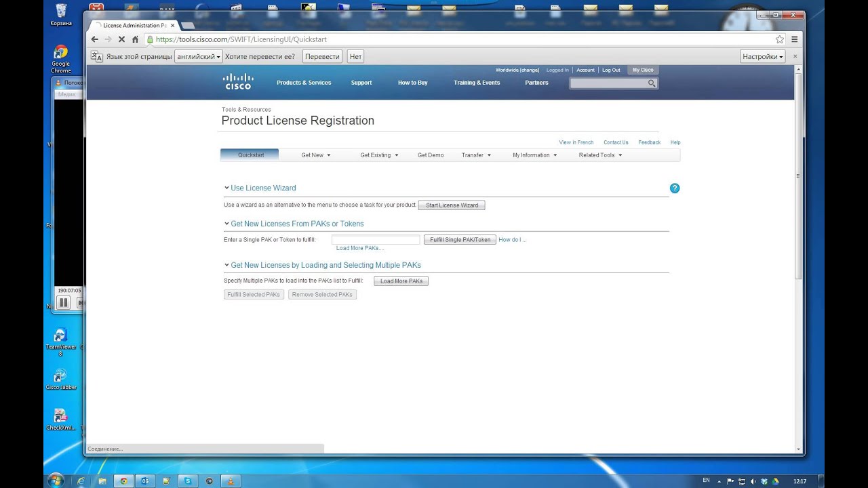Screen dimensions: 868x488
Task: Click the Load More PAKs... link
Action: click(360, 248)
